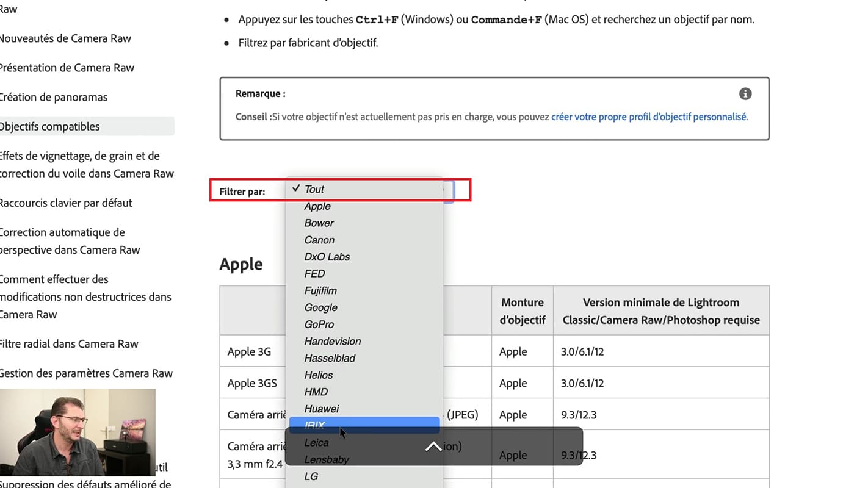868x488 pixels.
Task: Click 3.0/6.1/12 in Apple 3G row
Action: 582,351
